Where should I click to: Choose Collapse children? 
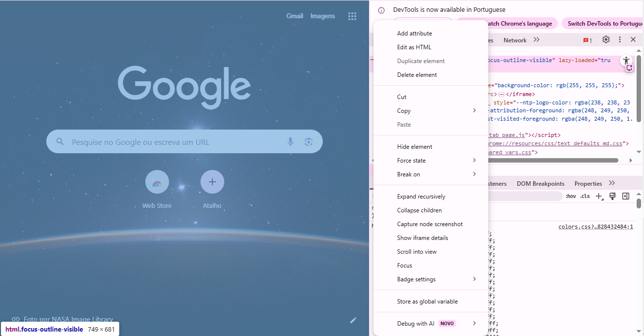(x=431, y=210)
